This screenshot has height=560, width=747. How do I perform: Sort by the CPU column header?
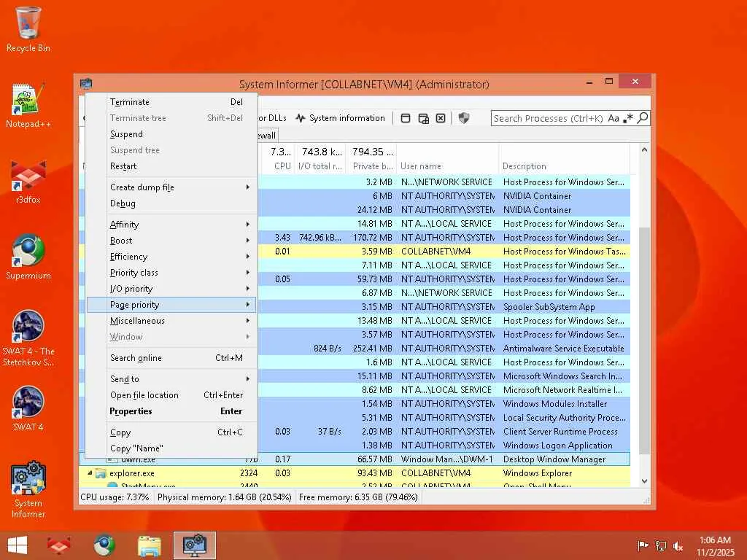pos(277,159)
